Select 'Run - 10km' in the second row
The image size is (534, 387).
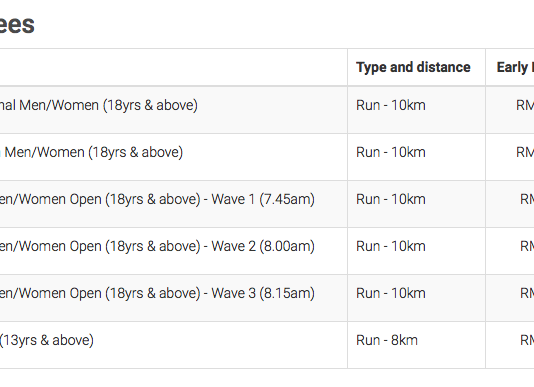point(391,152)
